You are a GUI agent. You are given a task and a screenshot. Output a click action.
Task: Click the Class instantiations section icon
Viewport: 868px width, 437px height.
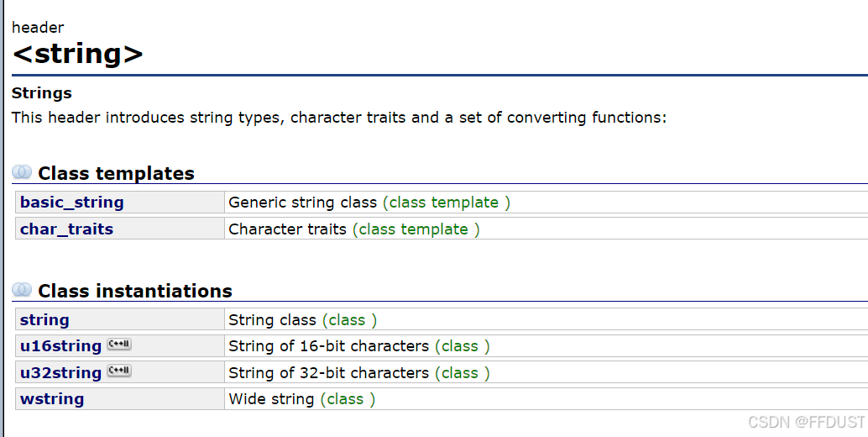pos(22,290)
